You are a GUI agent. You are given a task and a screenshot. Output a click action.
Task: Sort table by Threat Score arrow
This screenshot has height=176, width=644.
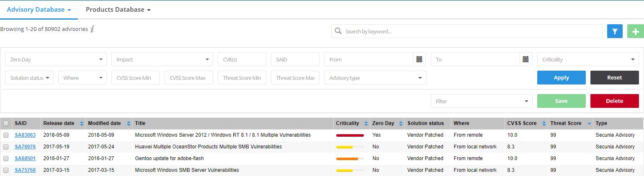[590, 124]
